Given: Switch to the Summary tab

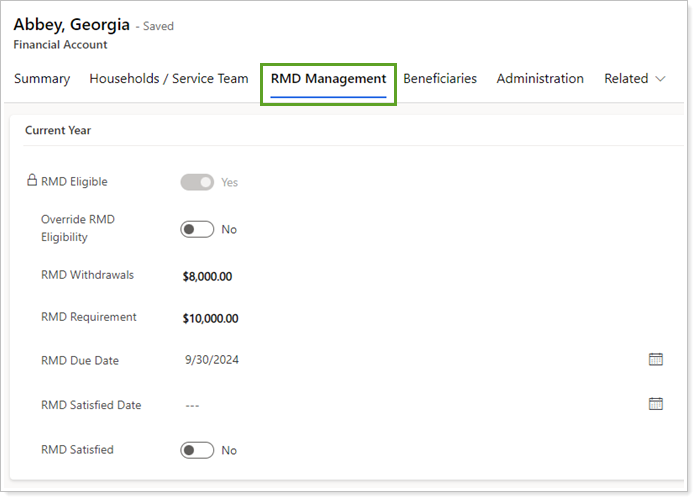Looking at the screenshot, I should (42, 79).
